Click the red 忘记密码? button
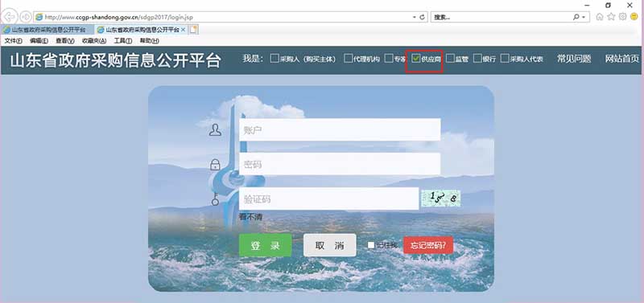This screenshot has height=303, width=644. (x=428, y=246)
